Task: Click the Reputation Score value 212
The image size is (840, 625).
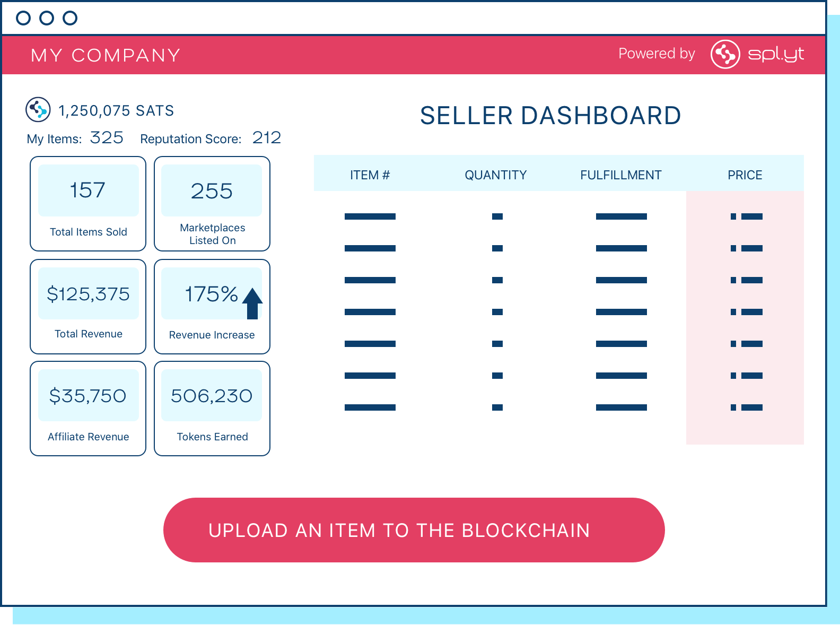Action: point(266,138)
